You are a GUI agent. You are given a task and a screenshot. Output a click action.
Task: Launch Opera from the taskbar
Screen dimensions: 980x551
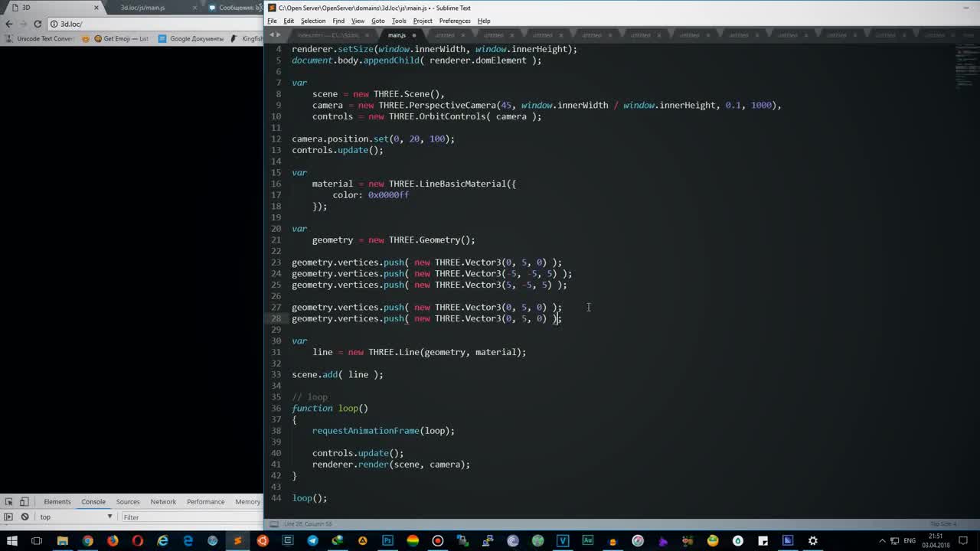pos(138,541)
